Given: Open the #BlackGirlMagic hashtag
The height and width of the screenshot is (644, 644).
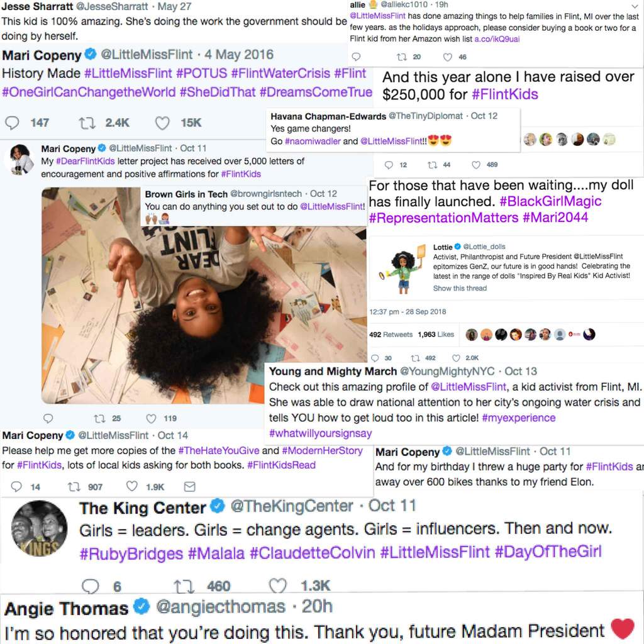Looking at the screenshot, I should 550,201.
